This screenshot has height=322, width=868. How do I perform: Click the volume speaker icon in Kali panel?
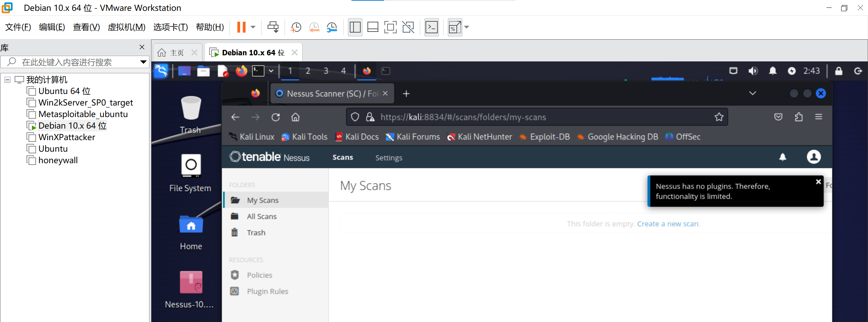pyautogui.click(x=753, y=71)
